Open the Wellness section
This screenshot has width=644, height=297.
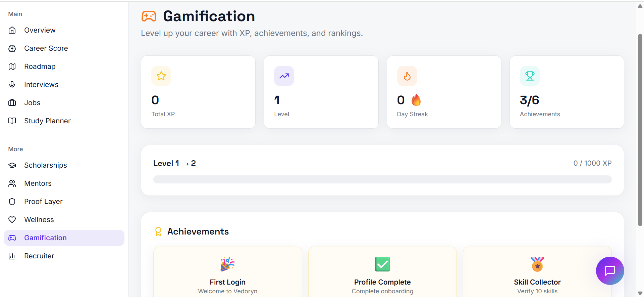[64, 220]
